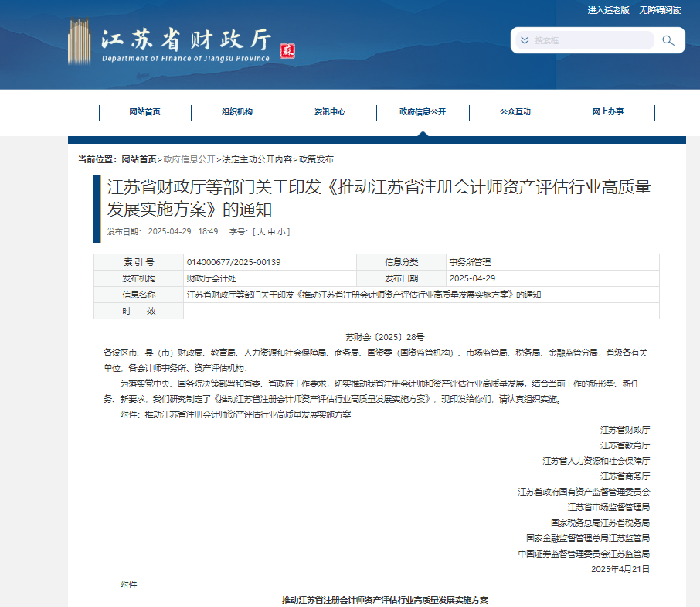Click the signatory 中国证券监督管理委员会江苏监管局
Image resolution: width=700 pixels, height=607 pixels.
coord(584,554)
